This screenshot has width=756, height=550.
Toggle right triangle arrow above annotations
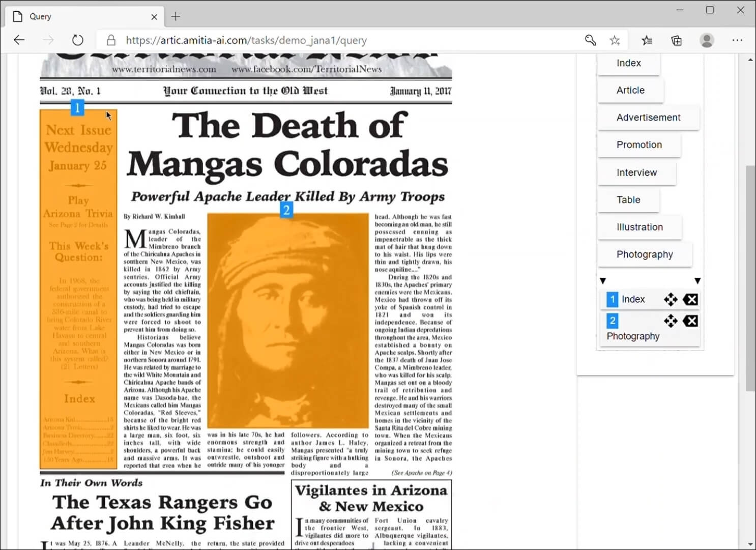(697, 281)
